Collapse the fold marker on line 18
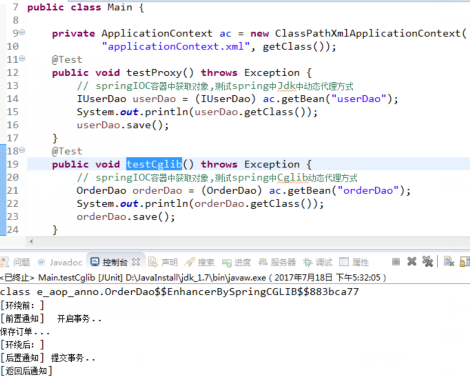Screen dimensions: 470x384 pos(22,150)
